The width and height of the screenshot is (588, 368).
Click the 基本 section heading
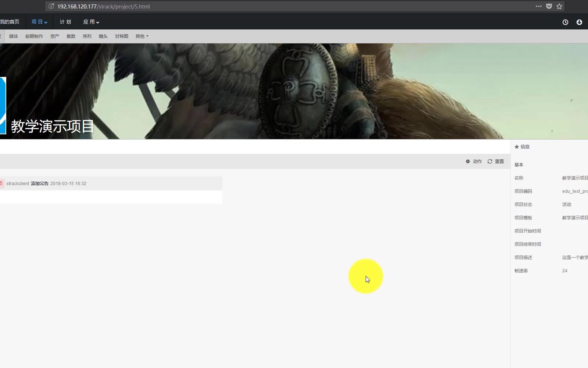coord(519,165)
